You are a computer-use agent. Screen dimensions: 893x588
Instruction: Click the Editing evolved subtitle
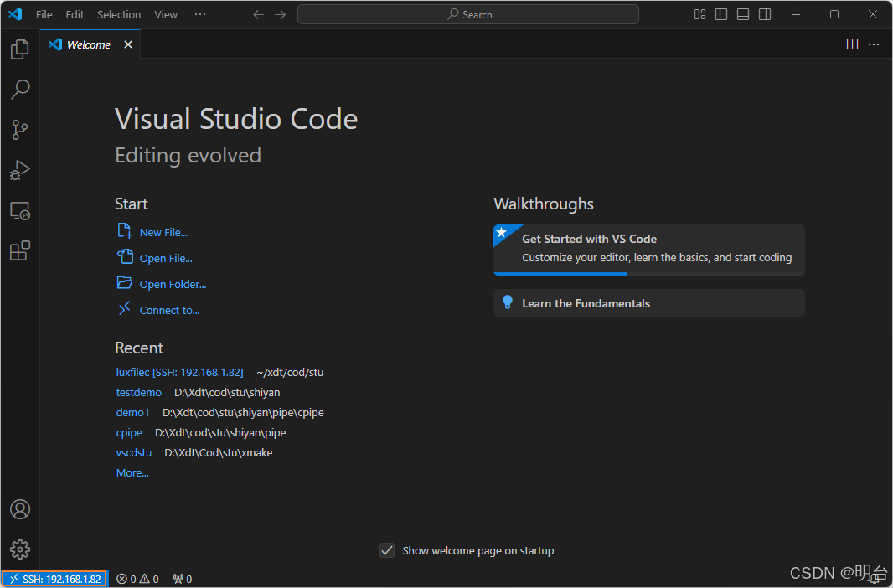click(188, 156)
